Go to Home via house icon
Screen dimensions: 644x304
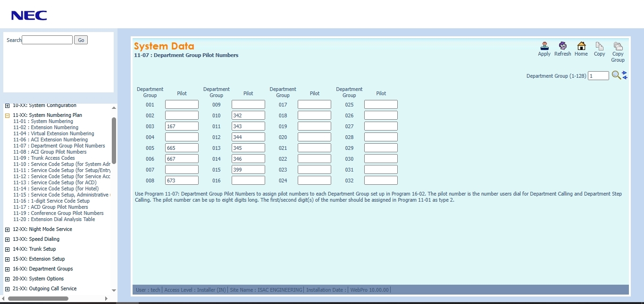tap(581, 46)
